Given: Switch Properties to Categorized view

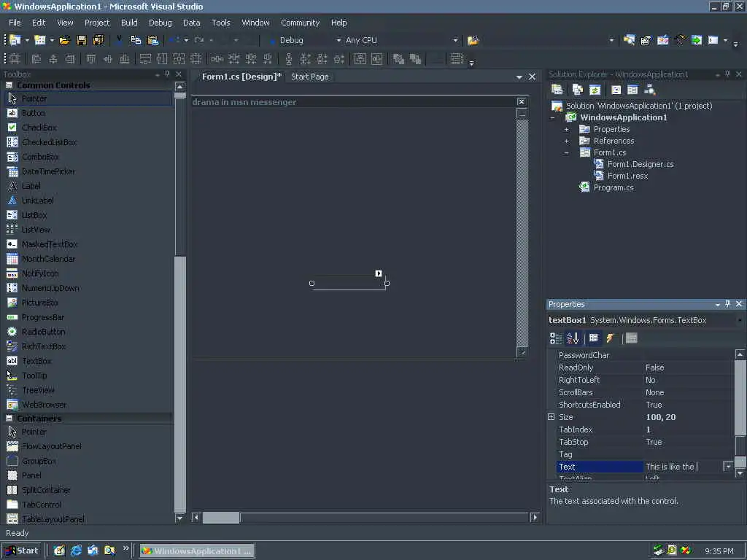Looking at the screenshot, I should point(556,338).
